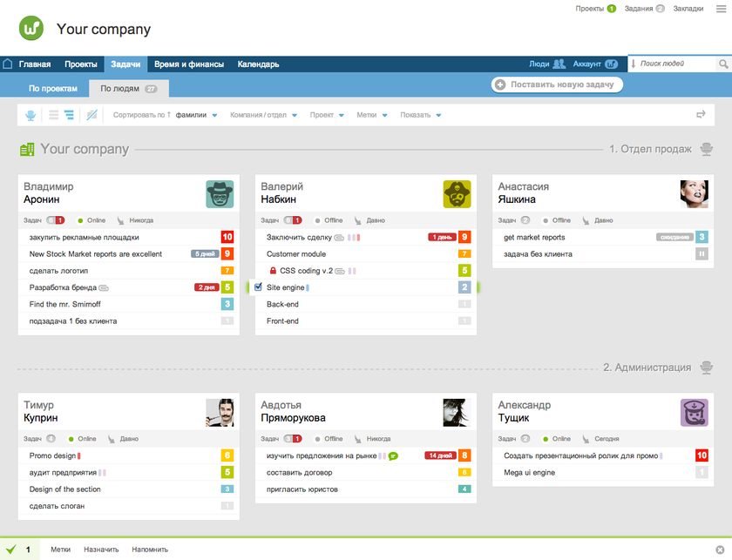This screenshot has width=732, height=560.
Task: Click the red priority 10 badge on закупить рекламные площадки
Action: point(227,237)
